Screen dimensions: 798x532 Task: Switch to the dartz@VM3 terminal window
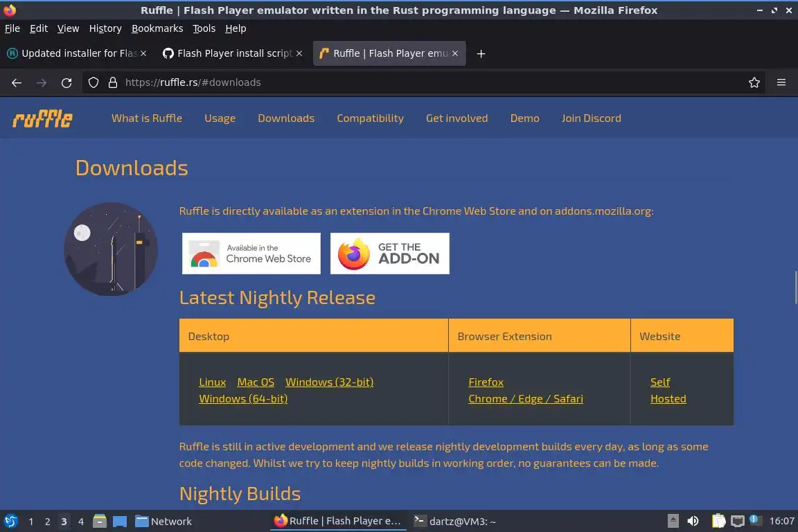point(454,522)
